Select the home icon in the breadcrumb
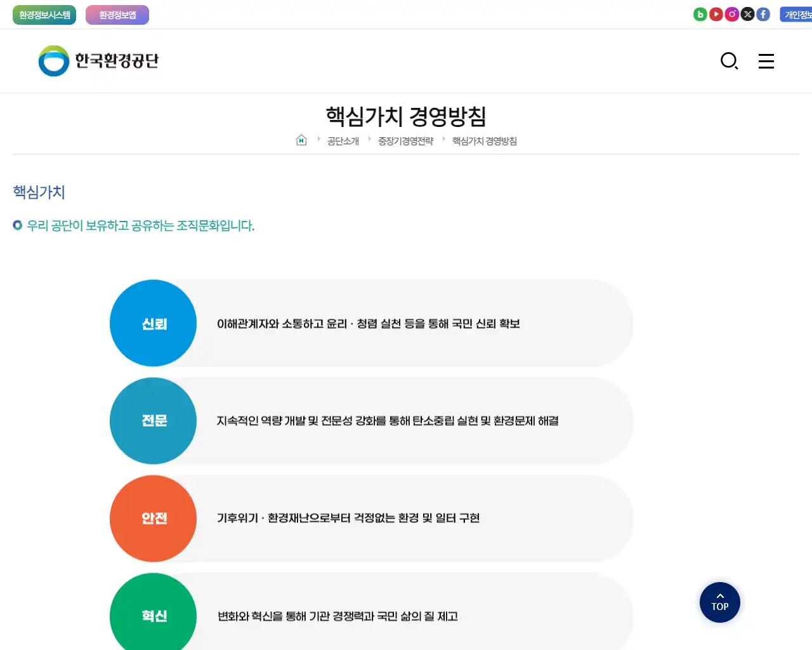Image resolution: width=812 pixels, height=650 pixels. point(301,140)
